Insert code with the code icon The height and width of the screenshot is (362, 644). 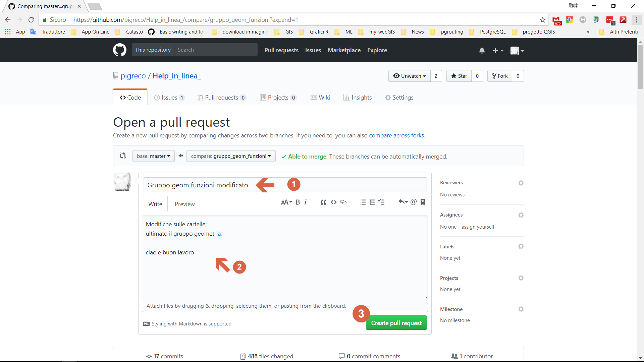click(x=333, y=202)
